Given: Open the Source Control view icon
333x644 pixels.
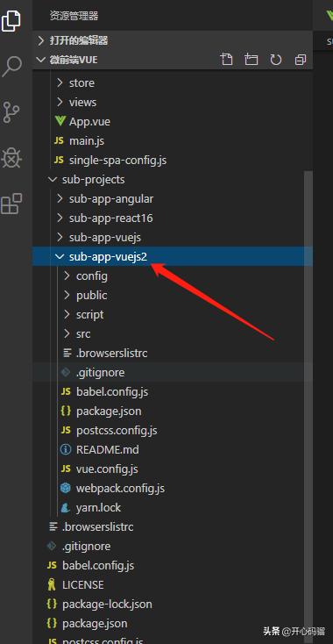Looking at the screenshot, I should (x=11, y=112).
